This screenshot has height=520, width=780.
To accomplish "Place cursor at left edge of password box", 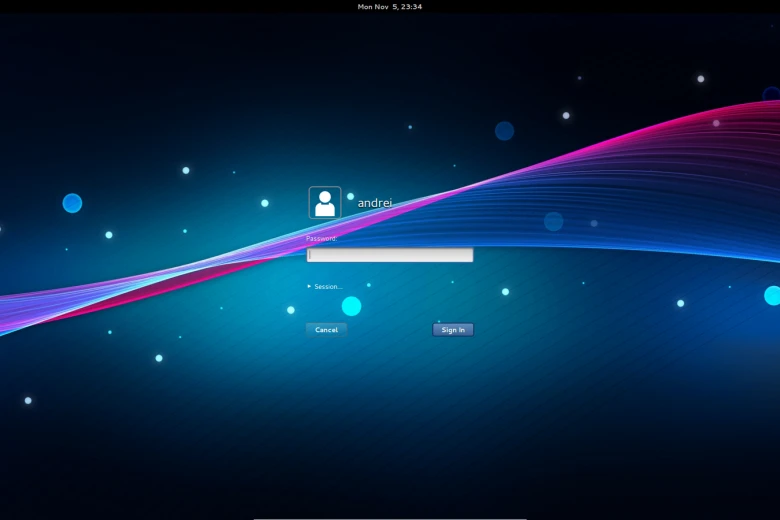I will point(311,255).
